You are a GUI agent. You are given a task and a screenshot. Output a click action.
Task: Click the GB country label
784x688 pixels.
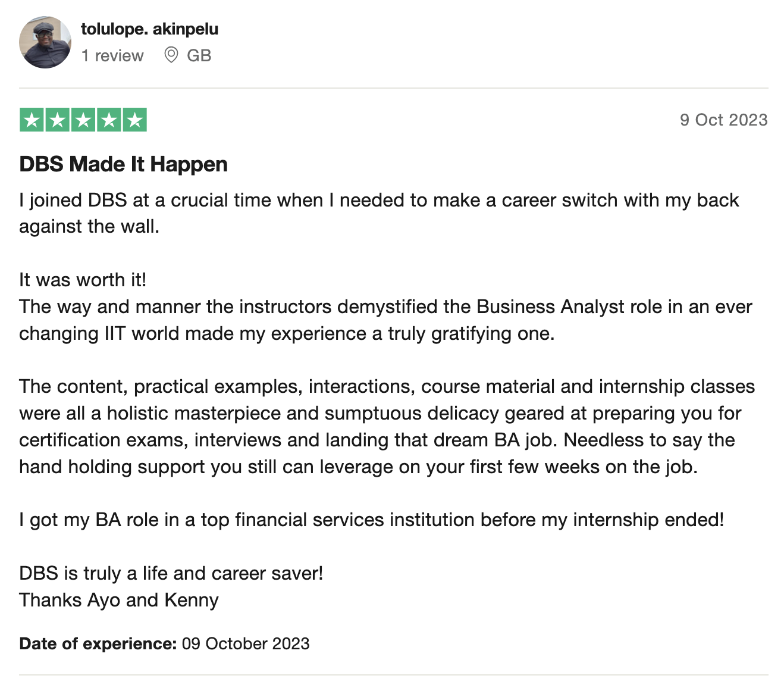click(x=199, y=55)
